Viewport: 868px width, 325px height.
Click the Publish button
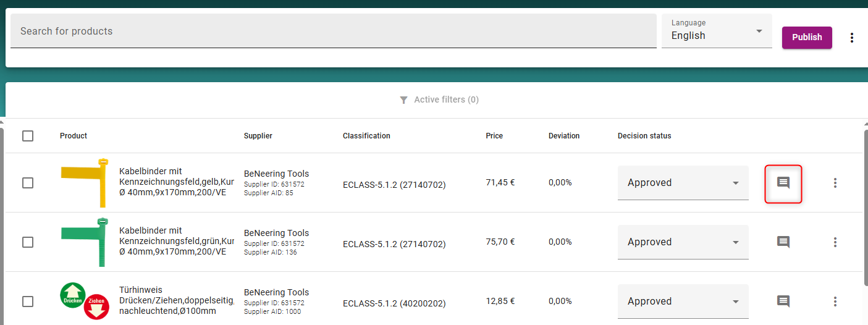click(807, 37)
